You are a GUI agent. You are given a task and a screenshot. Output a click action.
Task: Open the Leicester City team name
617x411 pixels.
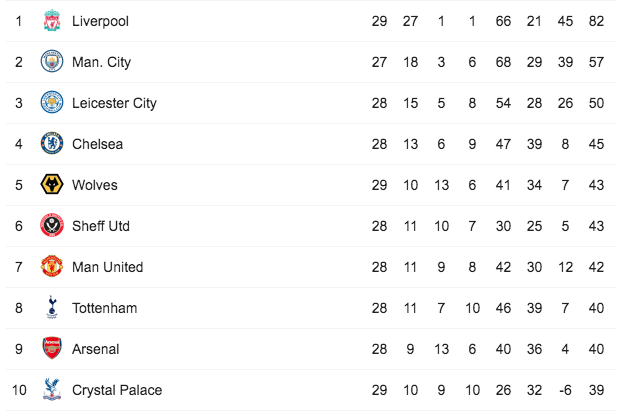pyautogui.click(x=114, y=103)
